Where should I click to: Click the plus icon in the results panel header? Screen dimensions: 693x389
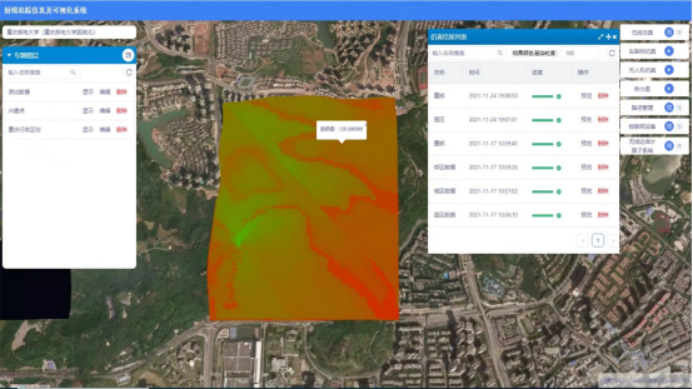tap(608, 37)
